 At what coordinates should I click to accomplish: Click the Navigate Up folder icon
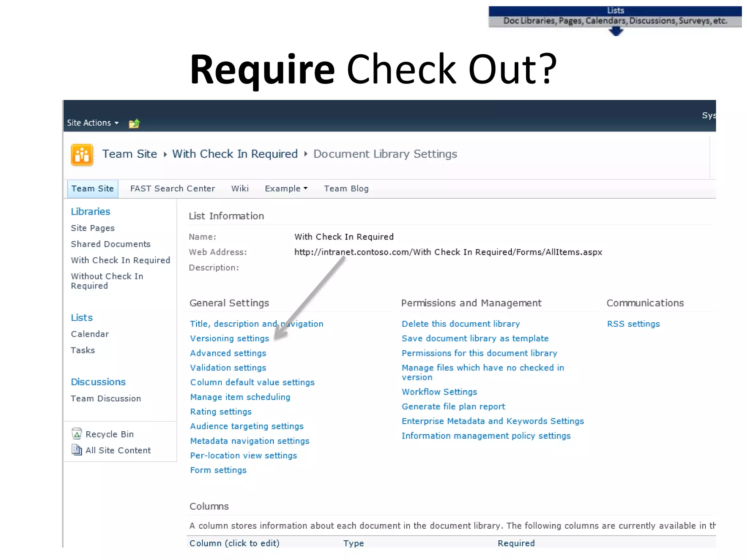pos(134,123)
